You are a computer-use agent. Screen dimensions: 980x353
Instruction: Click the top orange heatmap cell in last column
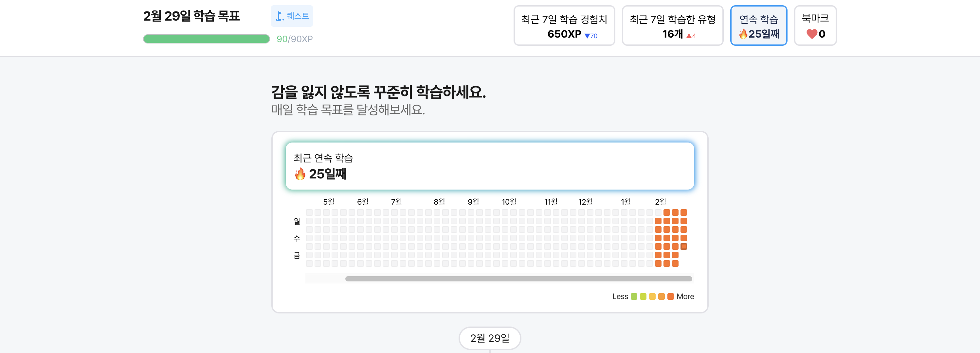coord(684,212)
